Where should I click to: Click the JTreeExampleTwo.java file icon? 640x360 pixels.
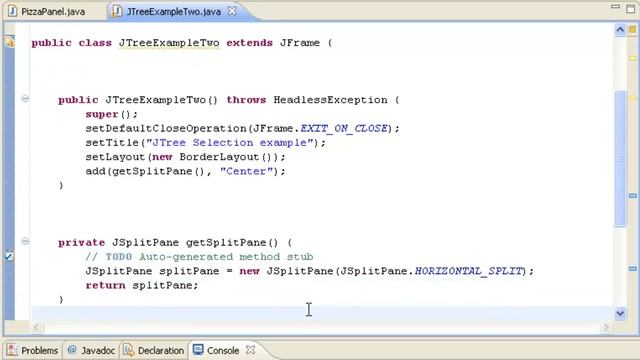117,11
